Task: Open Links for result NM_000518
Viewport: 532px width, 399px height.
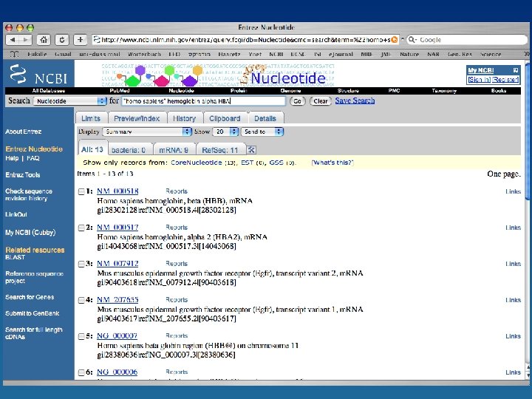Action: pos(513,191)
